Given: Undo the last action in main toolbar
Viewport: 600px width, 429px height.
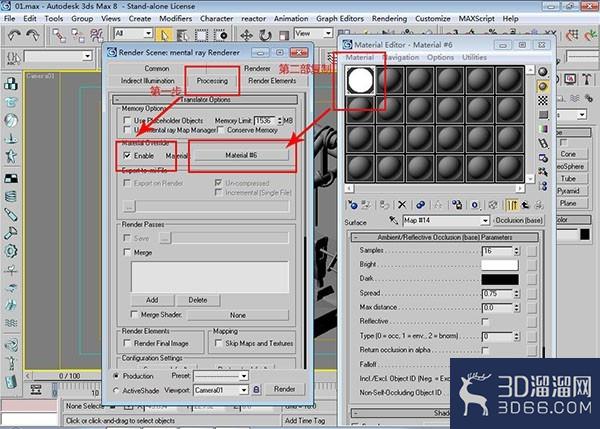Looking at the screenshot, I should point(14,35).
